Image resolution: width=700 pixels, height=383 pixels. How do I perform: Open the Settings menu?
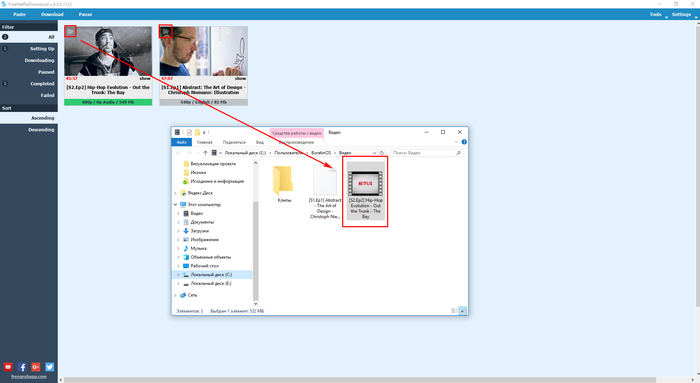[x=681, y=14]
